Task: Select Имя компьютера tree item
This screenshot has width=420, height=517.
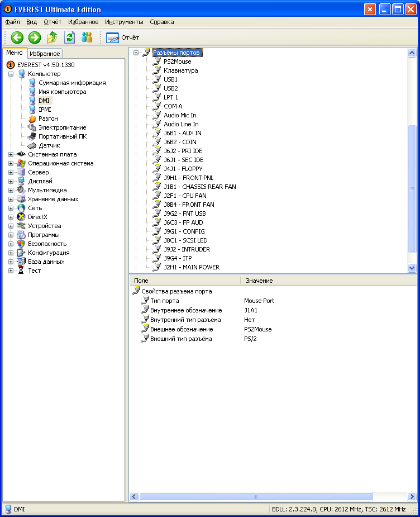Action: (62, 92)
